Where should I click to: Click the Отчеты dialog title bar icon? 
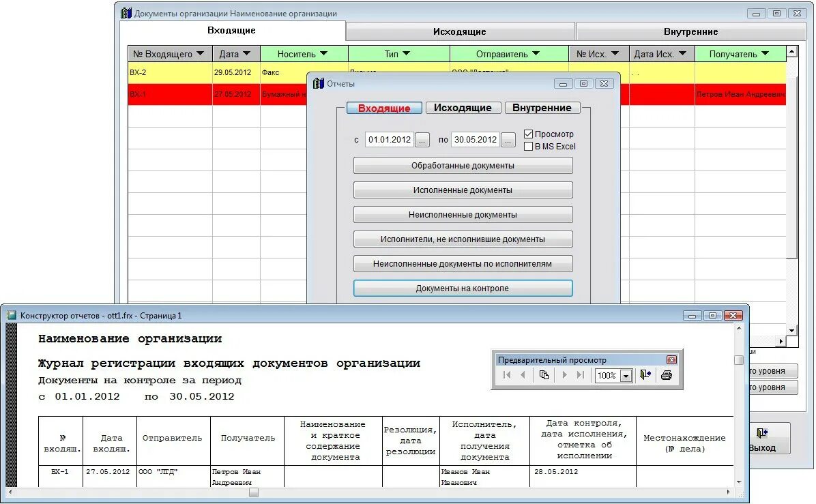click(x=317, y=83)
